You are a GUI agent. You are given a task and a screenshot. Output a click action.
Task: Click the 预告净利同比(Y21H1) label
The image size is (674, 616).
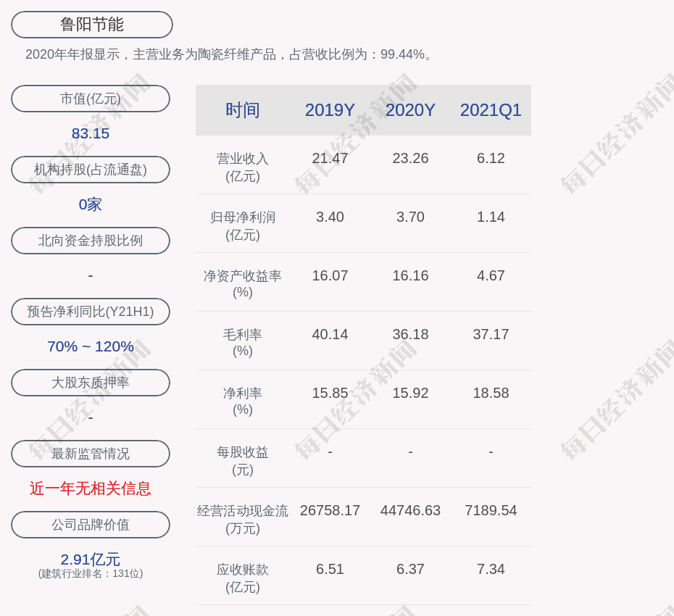tap(91, 312)
